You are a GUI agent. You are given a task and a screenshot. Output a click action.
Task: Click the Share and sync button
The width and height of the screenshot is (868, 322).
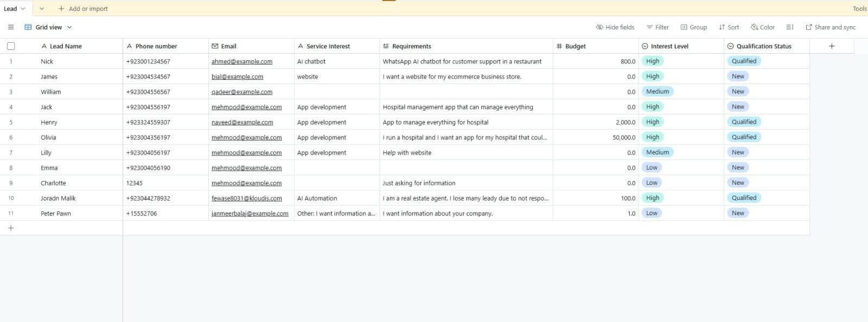(x=831, y=27)
